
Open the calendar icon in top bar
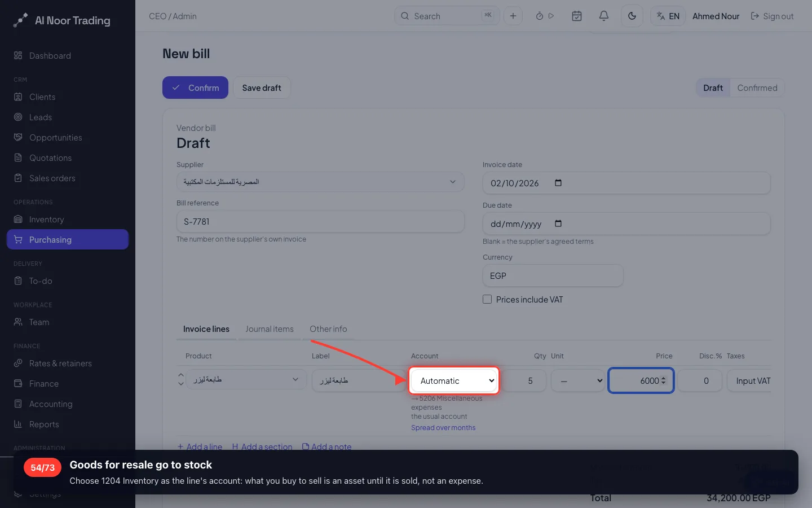(577, 16)
